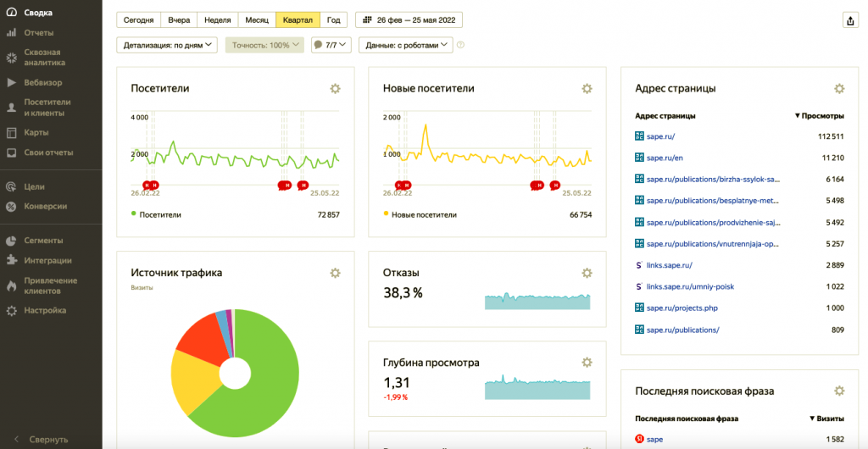Click the 38,3 % bounce rate value
This screenshot has width=868, height=449.
403,293
